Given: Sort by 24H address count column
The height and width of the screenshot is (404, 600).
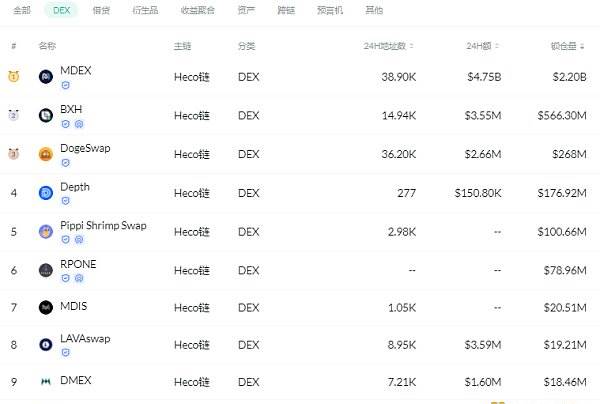Looking at the screenshot, I should (388, 46).
